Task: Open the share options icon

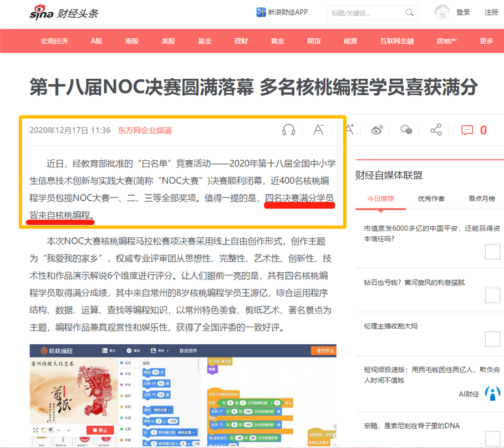Action: point(436,130)
